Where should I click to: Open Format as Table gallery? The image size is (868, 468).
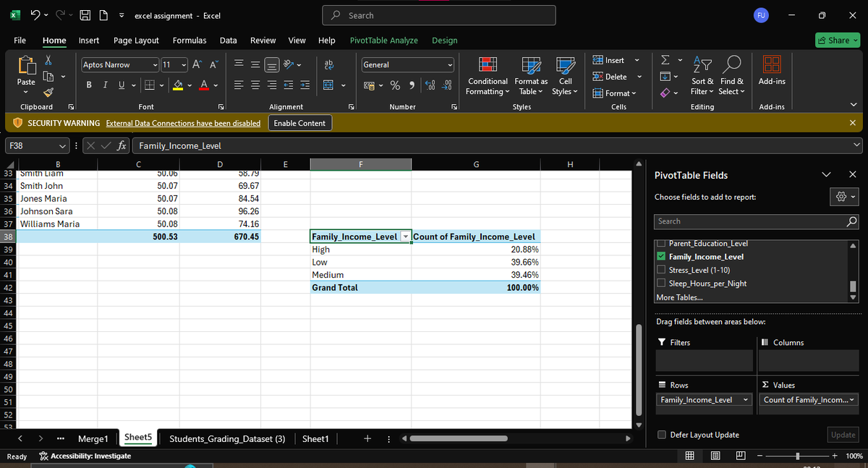tap(531, 77)
